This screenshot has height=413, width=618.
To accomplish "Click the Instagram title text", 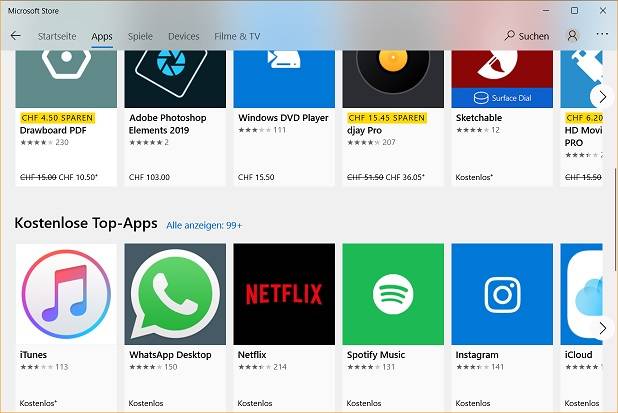I will (477, 355).
